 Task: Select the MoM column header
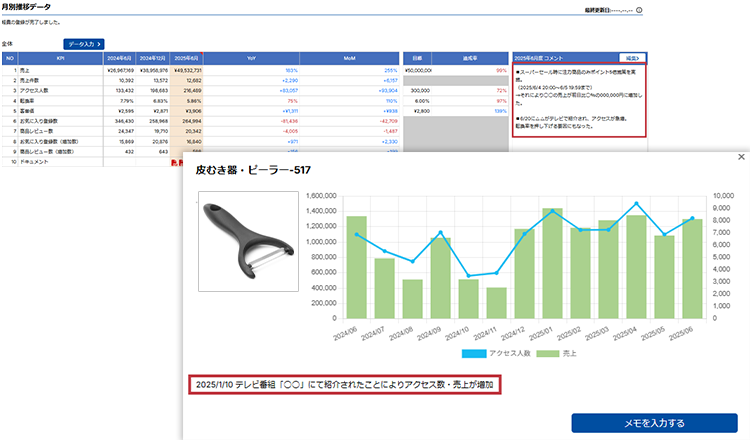[348, 59]
